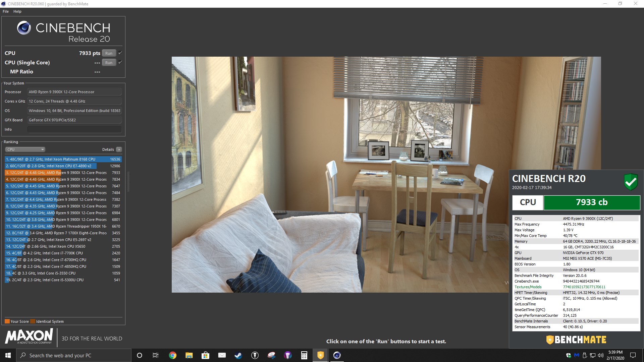The height and width of the screenshot is (362, 644).
Task: Switch to BenchMate taskbar icon
Action: click(x=321, y=355)
